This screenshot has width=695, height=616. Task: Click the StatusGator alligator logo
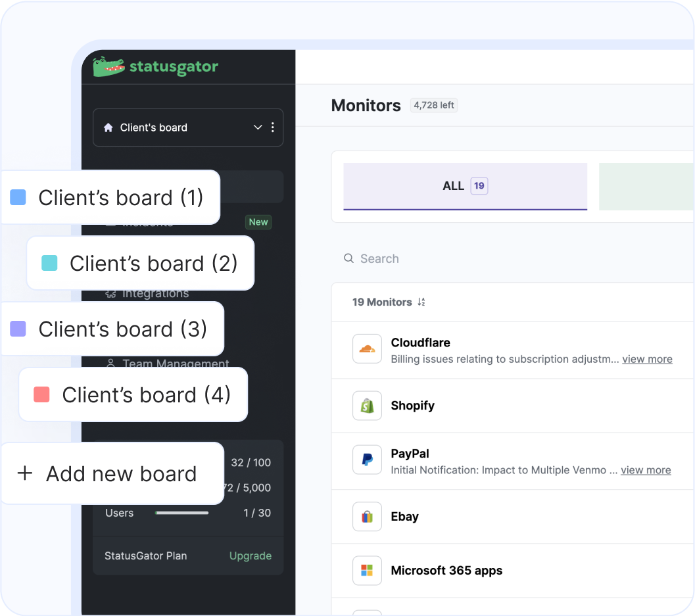(109, 66)
